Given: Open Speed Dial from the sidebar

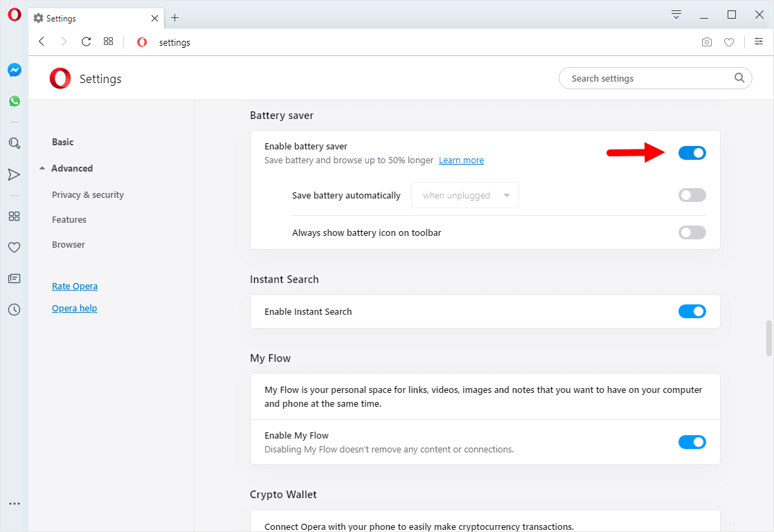Looking at the screenshot, I should pos(15,217).
